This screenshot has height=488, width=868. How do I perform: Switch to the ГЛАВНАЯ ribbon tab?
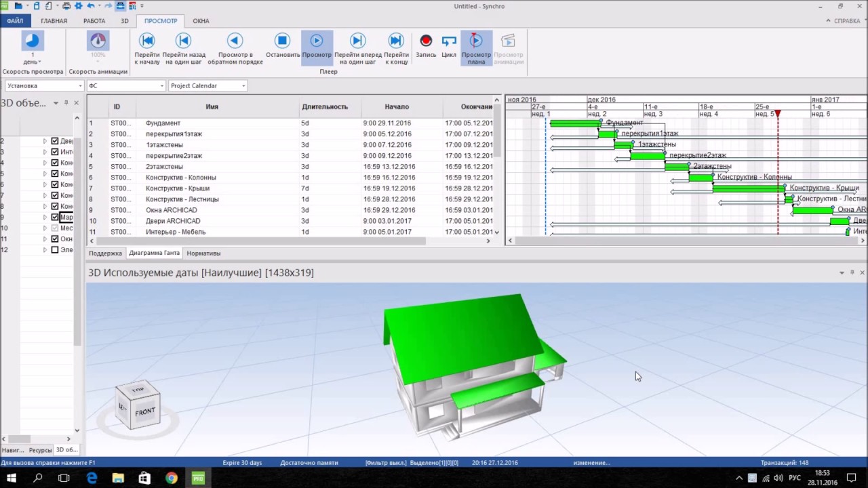click(x=54, y=21)
